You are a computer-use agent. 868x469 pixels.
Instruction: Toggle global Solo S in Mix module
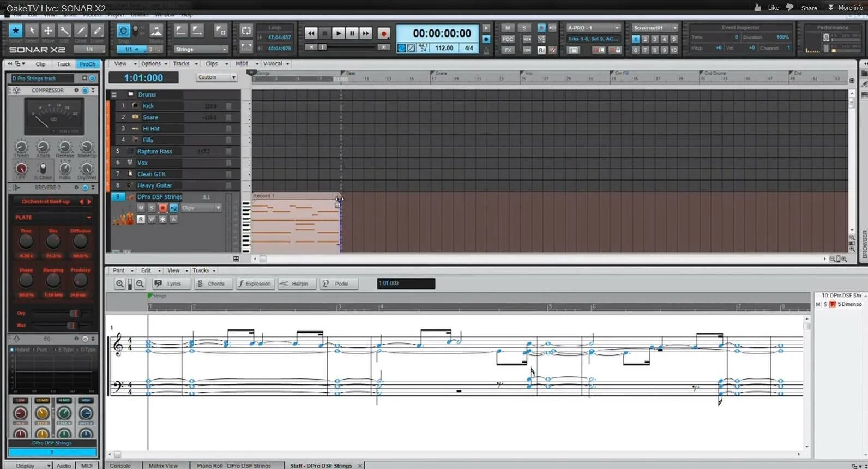(x=524, y=28)
